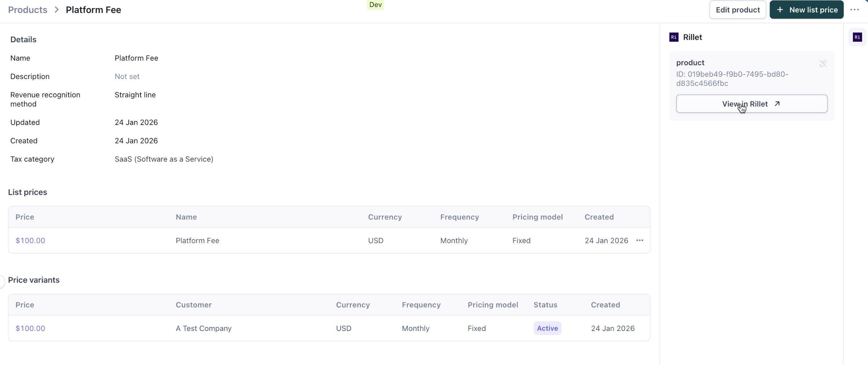868x365 pixels.
Task: Click the unlink icon on product card
Action: tap(823, 64)
